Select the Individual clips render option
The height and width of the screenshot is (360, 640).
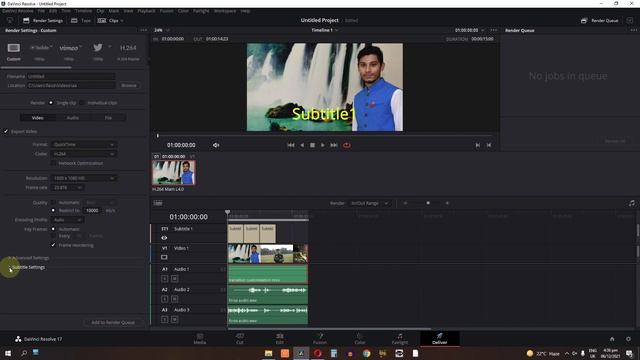[x=82, y=103]
